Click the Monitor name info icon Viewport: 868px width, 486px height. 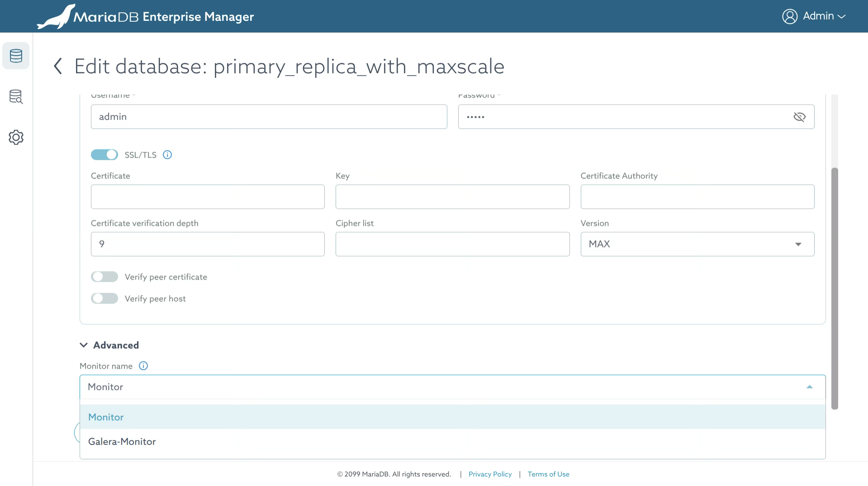click(143, 366)
